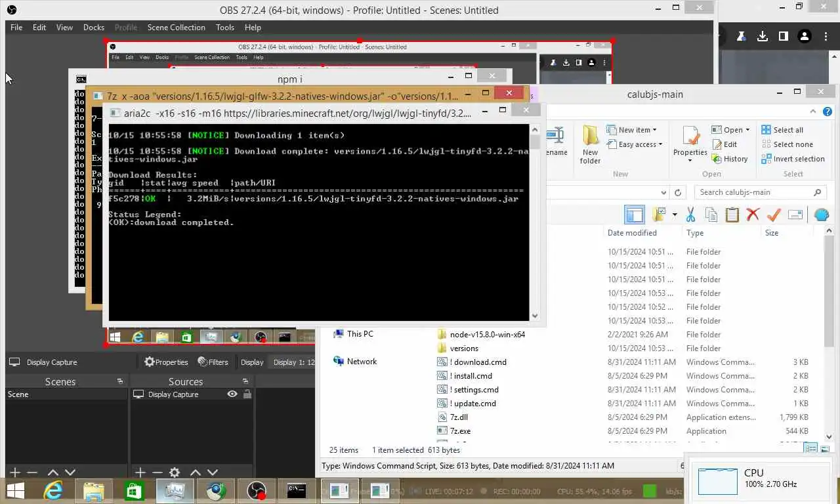Screen dimensions: 840x504
Task: Undock the Scenes panel
Action: pos(120,381)
